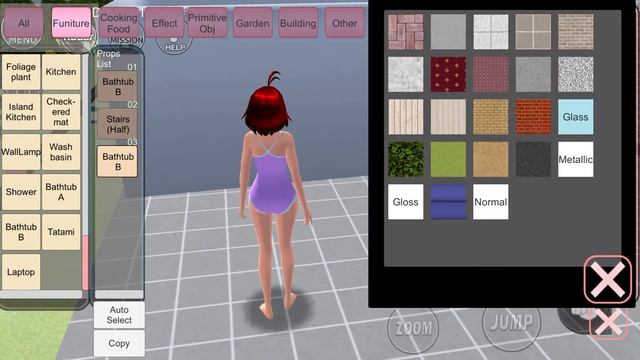The width and height of the screenshot is (640, 360).
Task: Select Bathtub B in furniture grid
Action: click(x=21, y=232)
